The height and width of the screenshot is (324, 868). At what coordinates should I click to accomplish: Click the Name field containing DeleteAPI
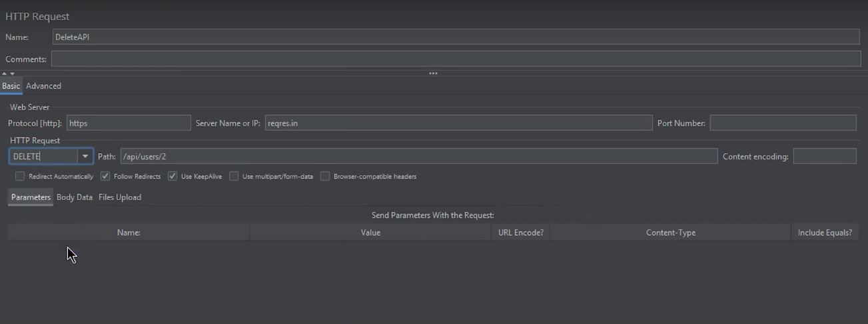(456, 37)
